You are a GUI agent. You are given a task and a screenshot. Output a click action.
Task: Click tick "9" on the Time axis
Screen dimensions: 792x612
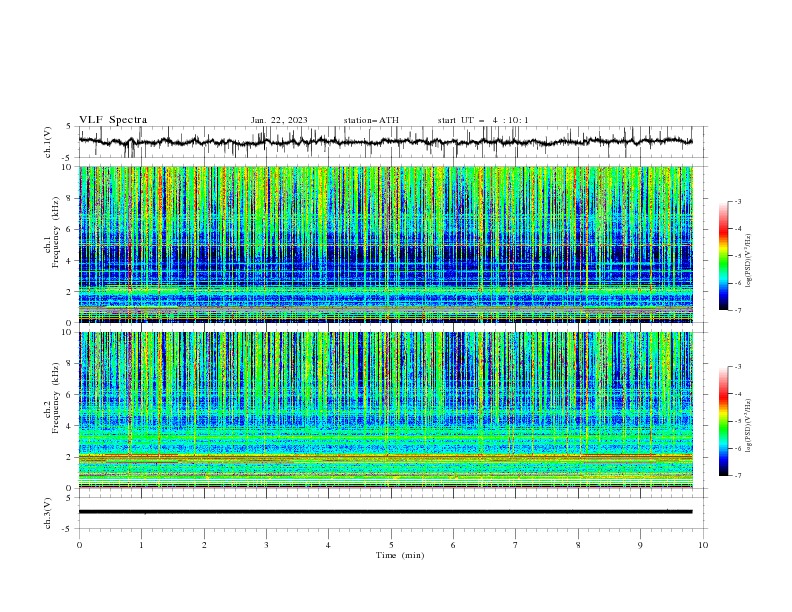640,545
